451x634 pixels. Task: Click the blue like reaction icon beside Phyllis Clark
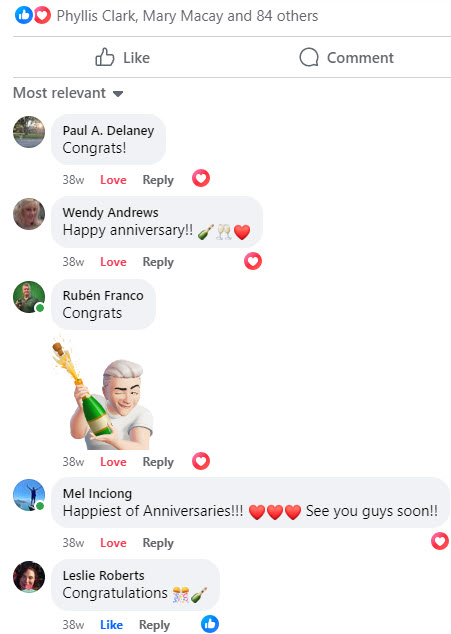point(23,15)
